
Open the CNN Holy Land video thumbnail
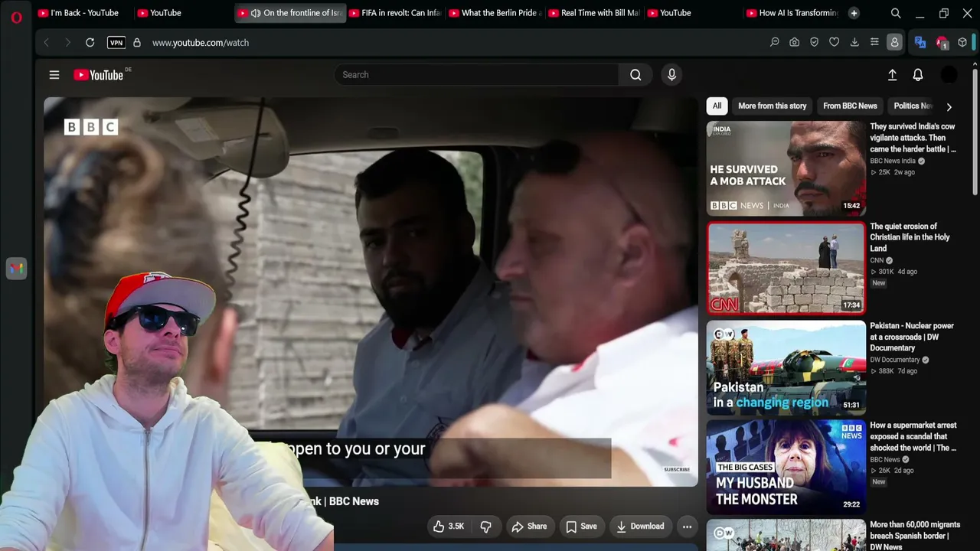[x=786, y=268]
